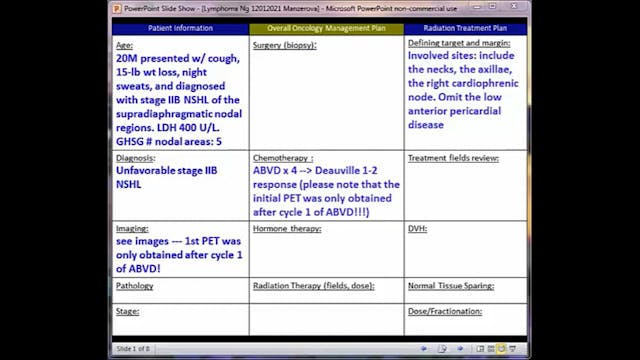This screenshot has height=360, width=640.
Task: Click the 'Imaging:' label
Action: 132,229
